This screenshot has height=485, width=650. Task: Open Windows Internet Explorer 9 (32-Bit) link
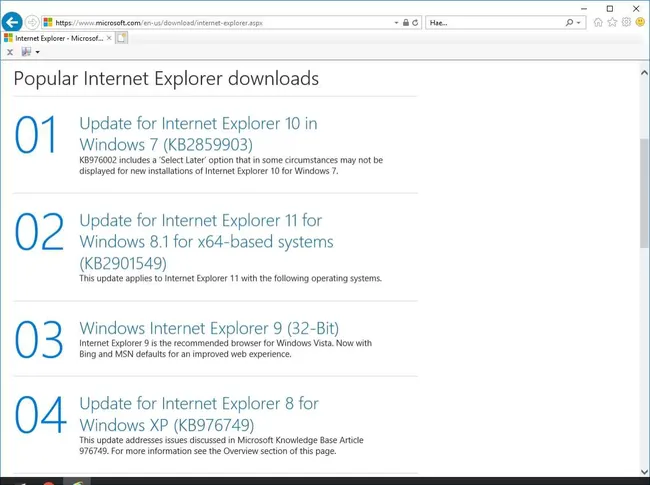pyautogui.click(x=209, y=328)
